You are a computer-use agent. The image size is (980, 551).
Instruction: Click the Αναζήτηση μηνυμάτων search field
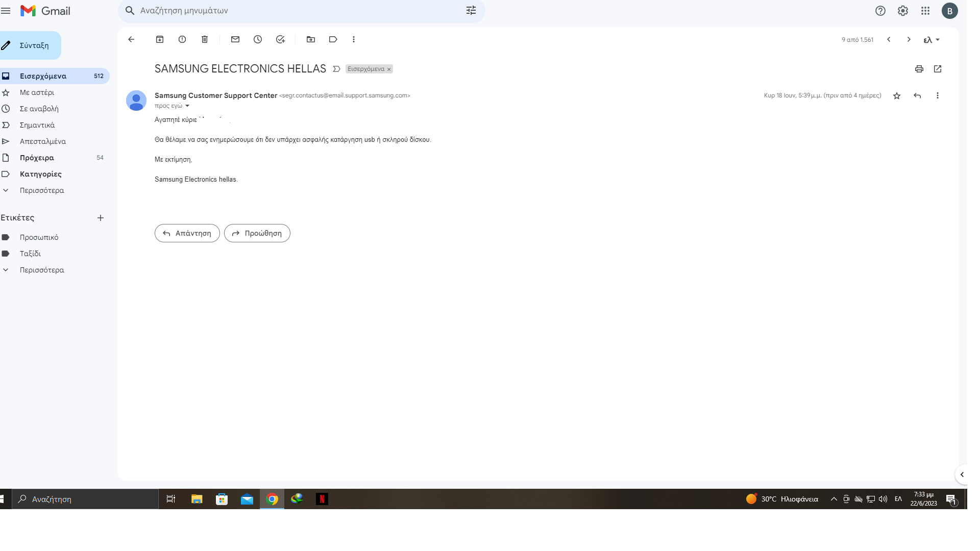(x=296, y=11)
